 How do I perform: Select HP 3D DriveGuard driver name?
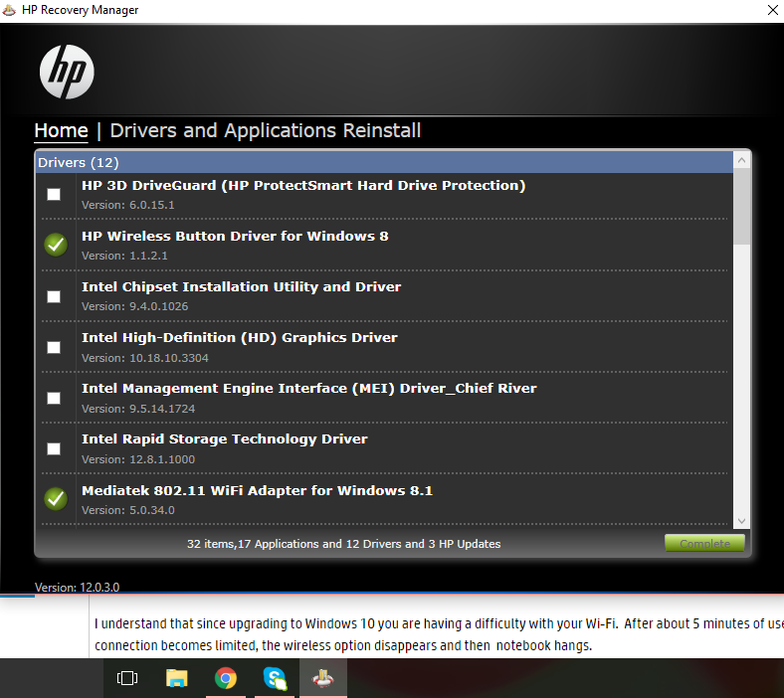(303, 185)
